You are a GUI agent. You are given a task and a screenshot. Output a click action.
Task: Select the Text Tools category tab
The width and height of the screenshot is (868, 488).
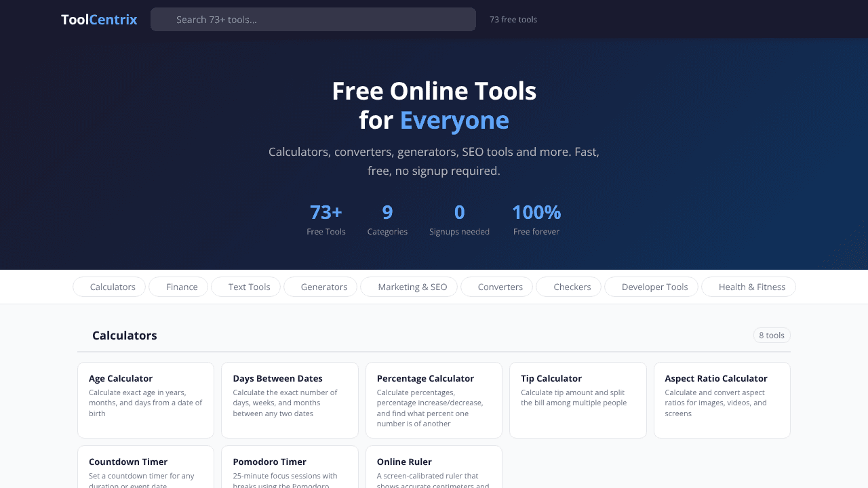[x=245, y=287]
